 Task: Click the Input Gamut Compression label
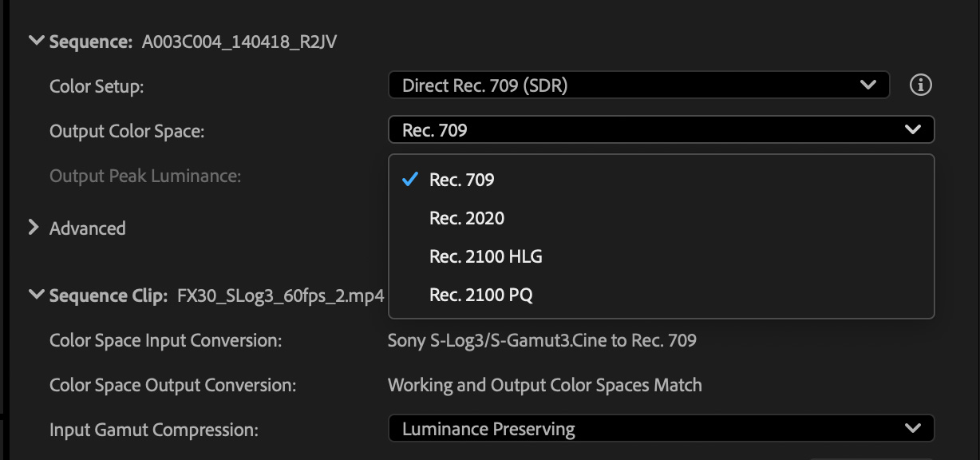pos(154,430)
